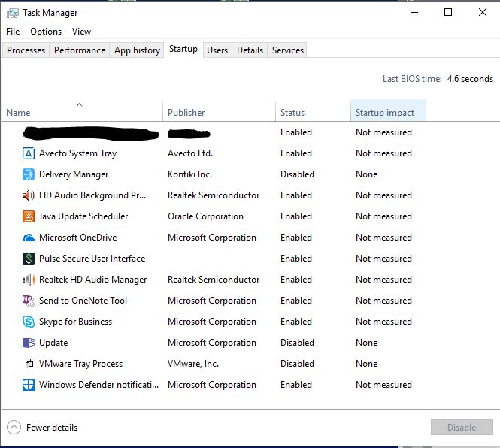Click Disabled status of VMware Tray Process
The width and height of the screenshot is (500, 448).
297,364
